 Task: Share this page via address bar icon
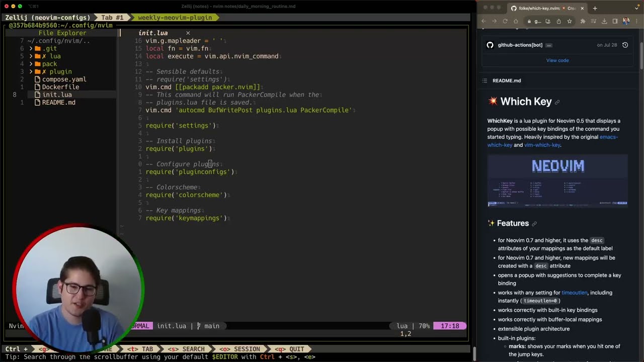[558, 21]
